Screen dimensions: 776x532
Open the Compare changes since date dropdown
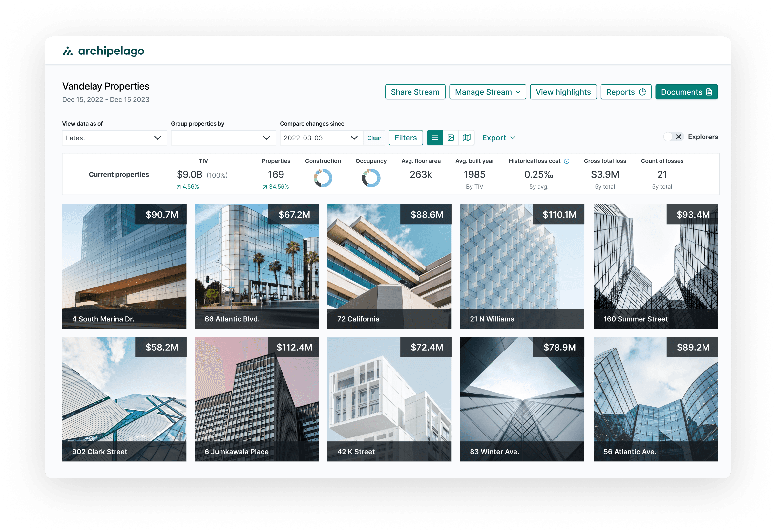(x=321, y=138)
